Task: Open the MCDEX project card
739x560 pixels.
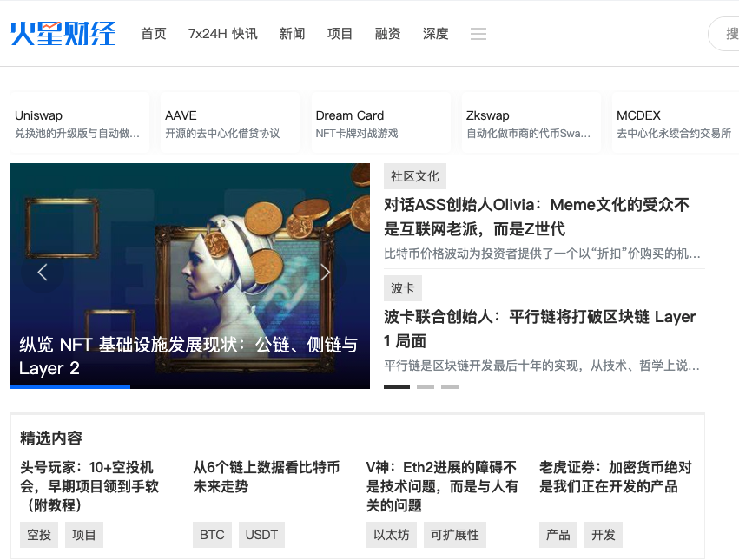Action: pos(676,123)
